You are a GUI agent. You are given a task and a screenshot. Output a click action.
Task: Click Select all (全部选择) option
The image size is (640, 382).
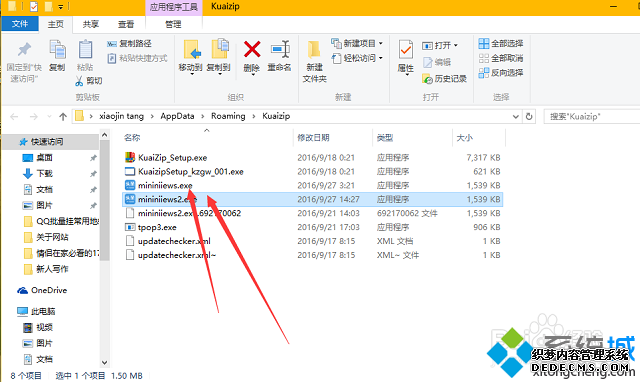[501, 43]
